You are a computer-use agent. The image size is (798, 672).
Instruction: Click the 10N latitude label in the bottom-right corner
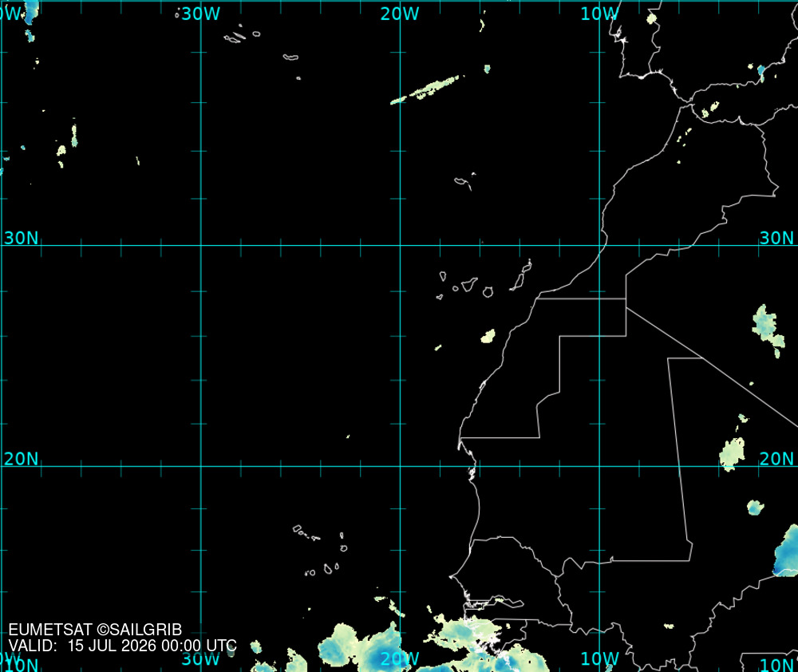pos(777,665)
